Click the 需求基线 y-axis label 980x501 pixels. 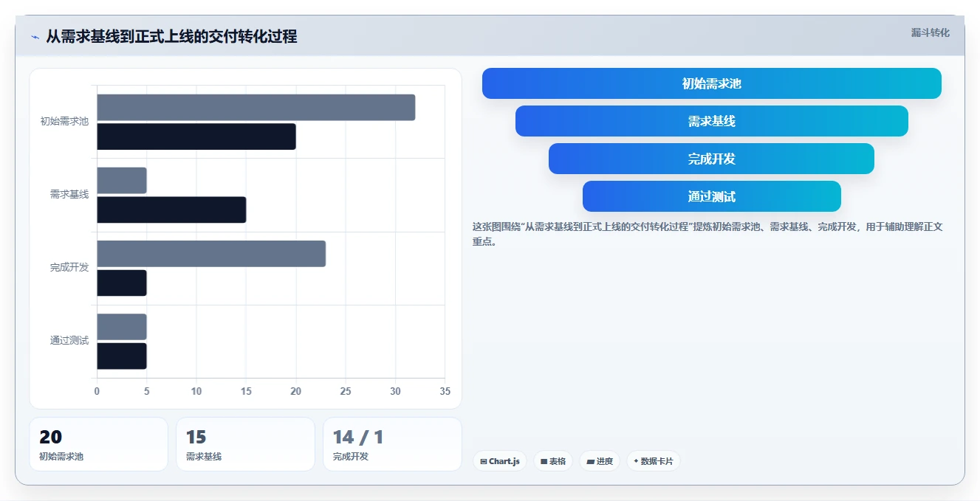click(69, 194)
